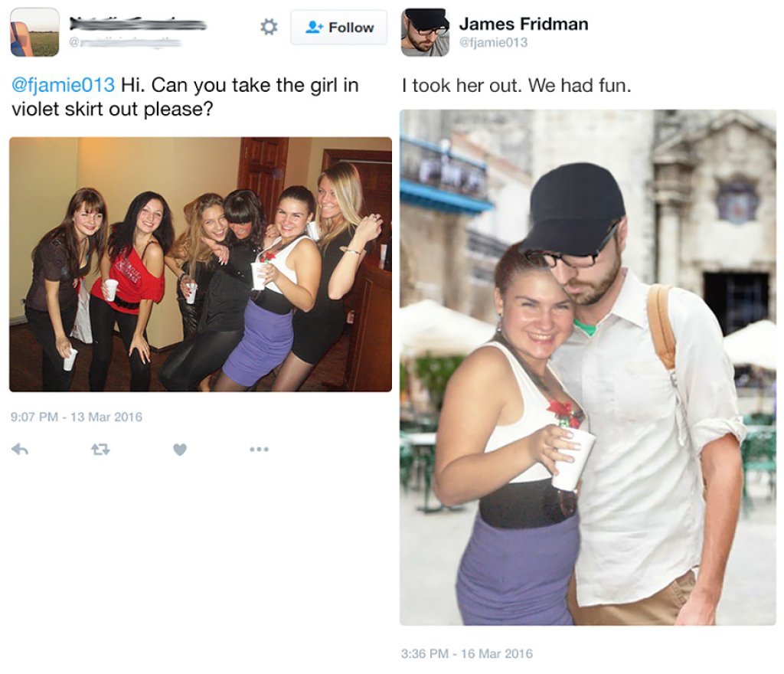784x674 pixels.
Task: Click the @fjamie013 handle under James Fridman
Action: 494,42
